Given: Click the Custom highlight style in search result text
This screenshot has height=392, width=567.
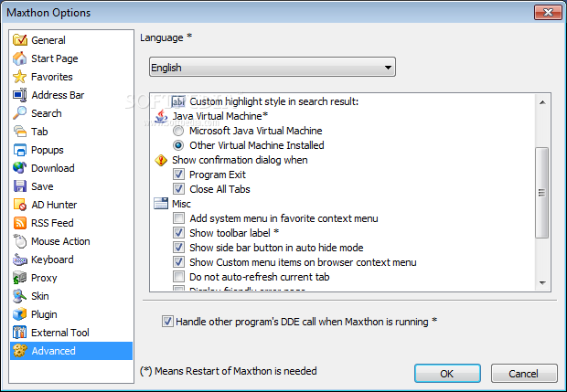Looking at the screenshot, I should [274, 101].
